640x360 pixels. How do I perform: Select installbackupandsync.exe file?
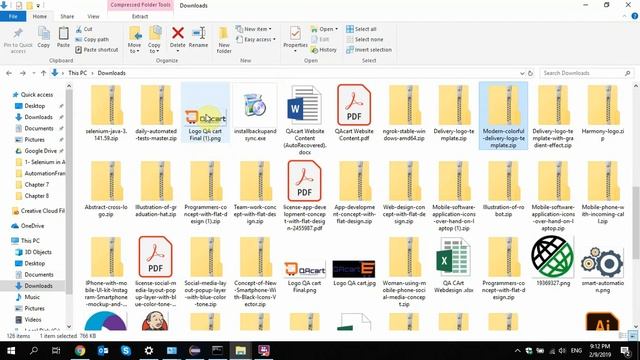click(x=255, y=113)
